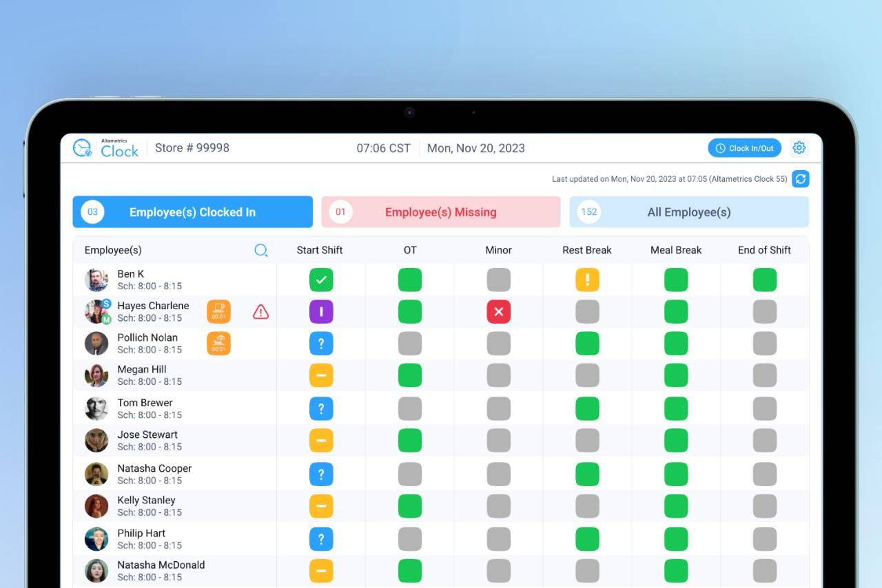Click Tom Brewer's blue question Start Shift status
This screenshot has width=882, height=588.
[x=321, y=408]
